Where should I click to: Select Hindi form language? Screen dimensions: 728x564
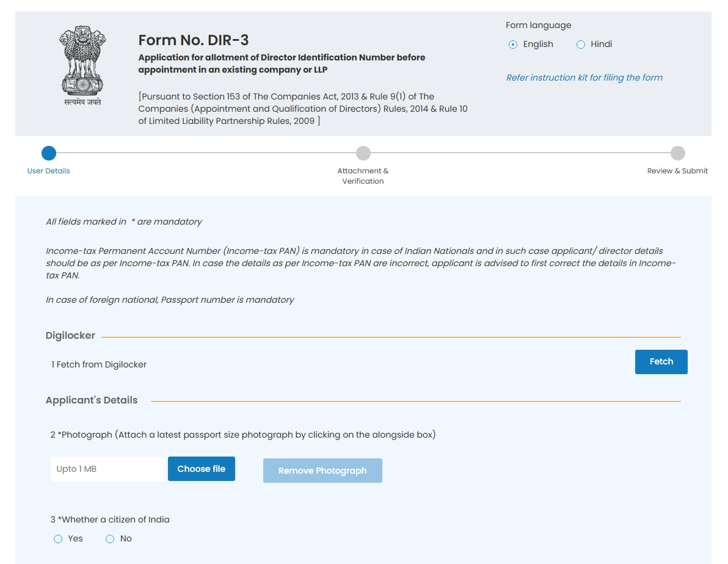click(580, 45)
